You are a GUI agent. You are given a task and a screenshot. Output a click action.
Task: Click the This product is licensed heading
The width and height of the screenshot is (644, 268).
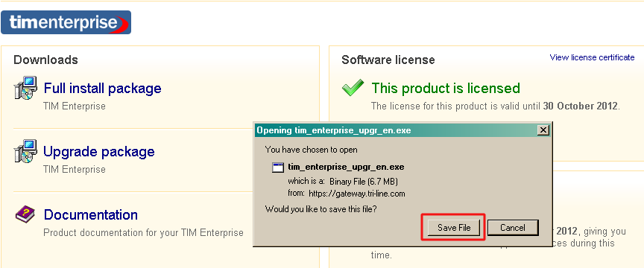[x=446, y=88]
